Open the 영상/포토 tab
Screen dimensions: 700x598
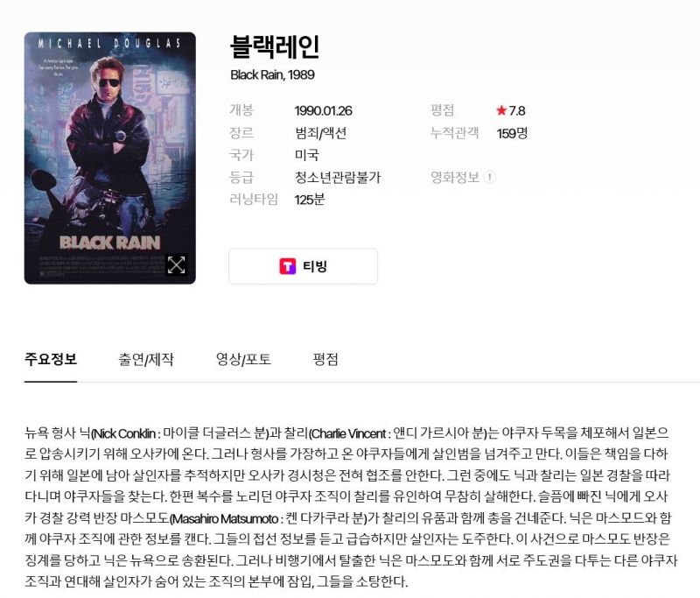(x=243, y=360)
